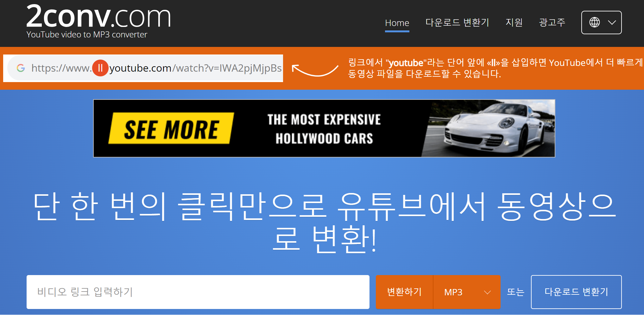644x315 pixels.
Task: Open the Home menu item
Action: [x=397, y=23]
